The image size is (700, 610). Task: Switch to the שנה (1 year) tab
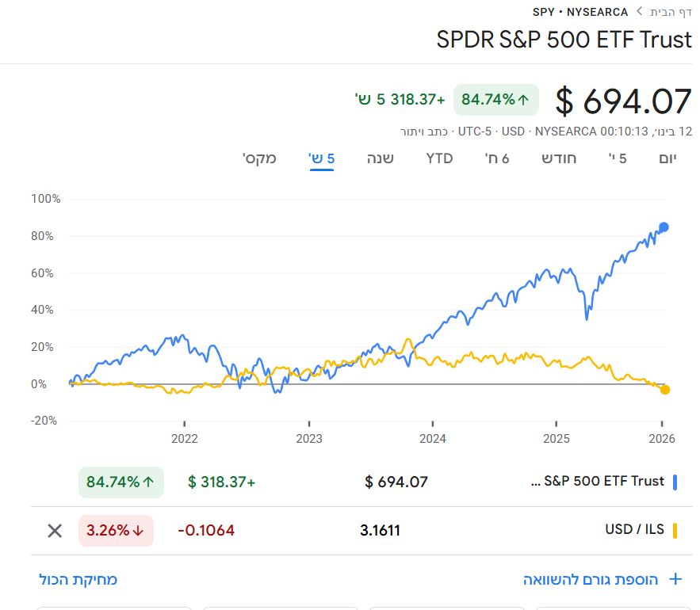point(381,158)
